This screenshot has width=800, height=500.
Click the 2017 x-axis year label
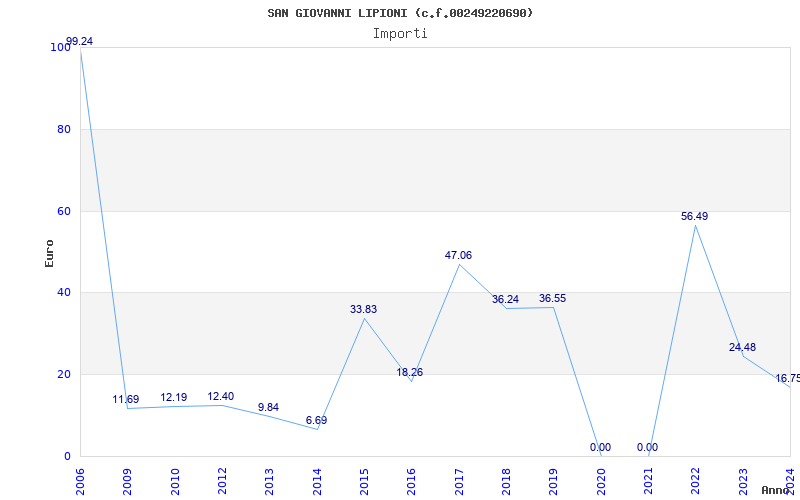pyautogui.click(x=459, y=482)
